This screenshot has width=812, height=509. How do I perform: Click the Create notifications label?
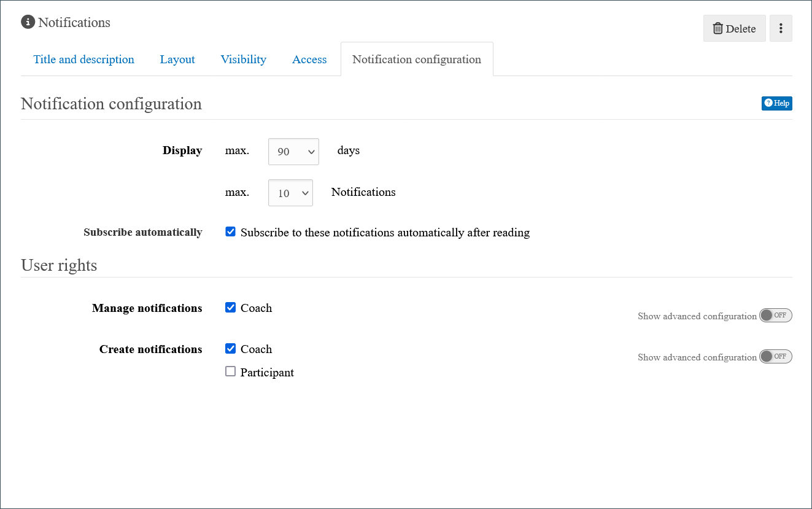coord(150,349)
